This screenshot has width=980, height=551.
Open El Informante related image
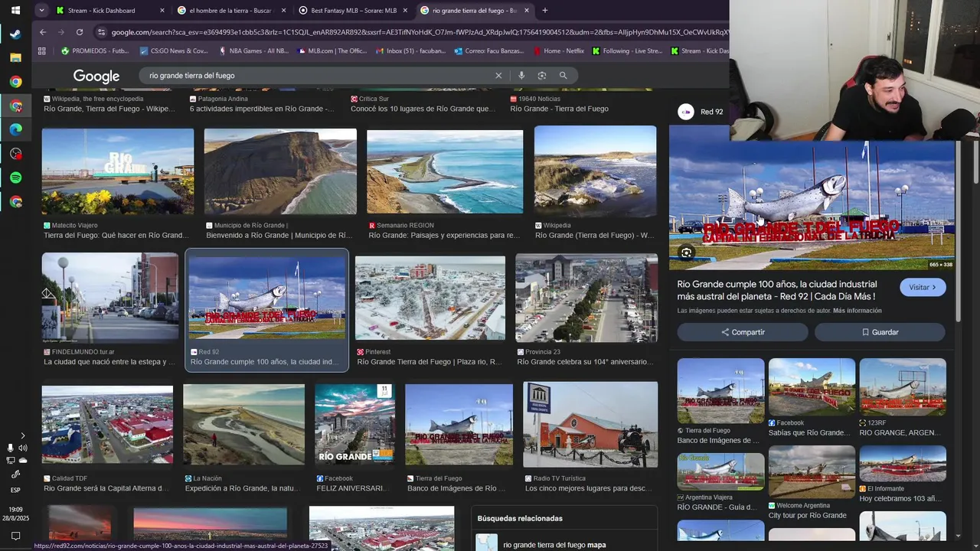(x=903, y=465)
